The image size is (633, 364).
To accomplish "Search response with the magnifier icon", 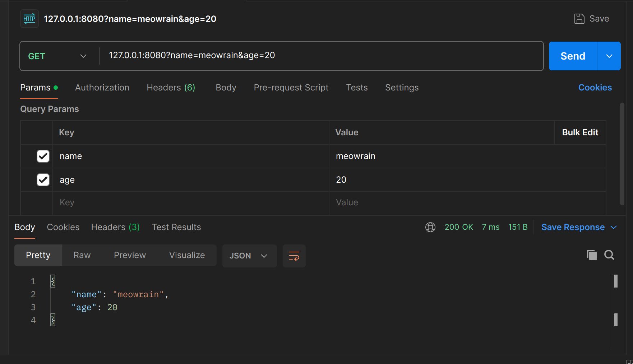I will point(609,255).
